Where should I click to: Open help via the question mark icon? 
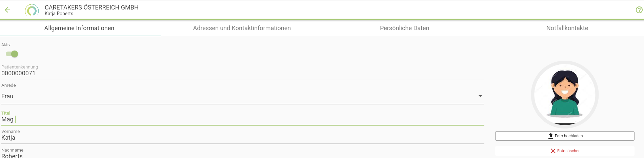click(639, 10)
